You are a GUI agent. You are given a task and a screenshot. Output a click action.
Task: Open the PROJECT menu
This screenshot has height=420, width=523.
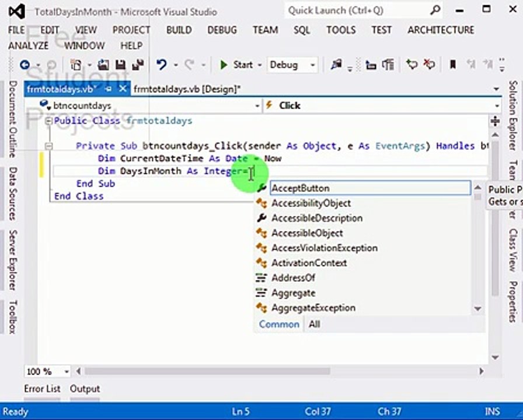pyautogui.click(x=131, y=30)
